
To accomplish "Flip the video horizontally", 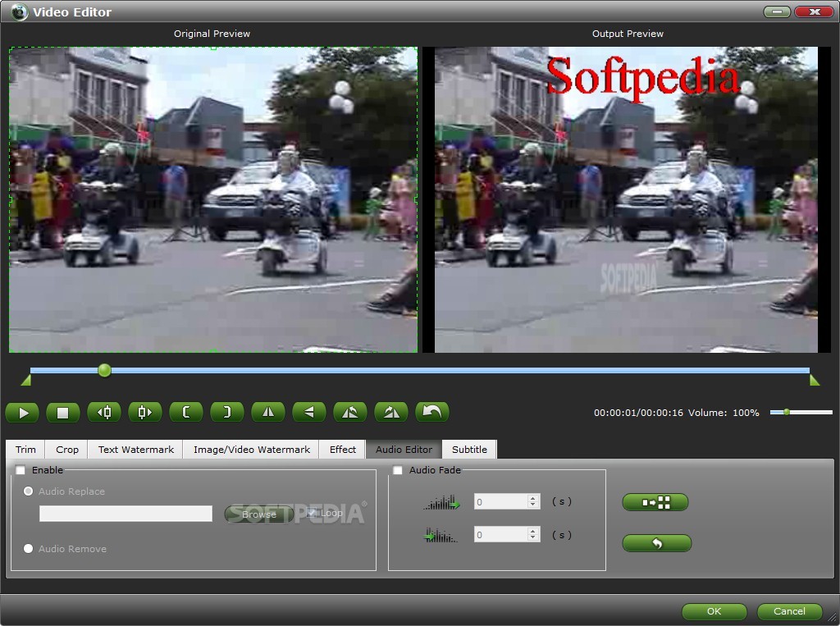I will 268,412.
